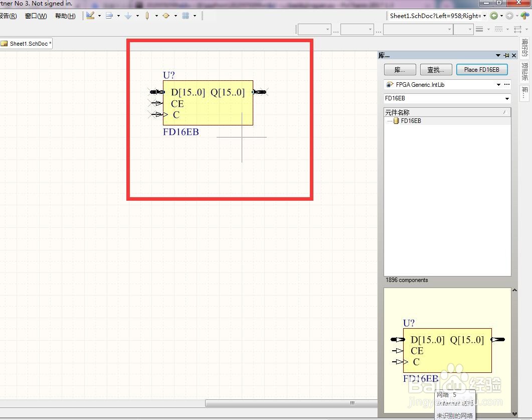The height and width of the screenshot is (420, 532).
Task: Open dropdown arrow beside navigate back
Action: [x=501, y=16]
